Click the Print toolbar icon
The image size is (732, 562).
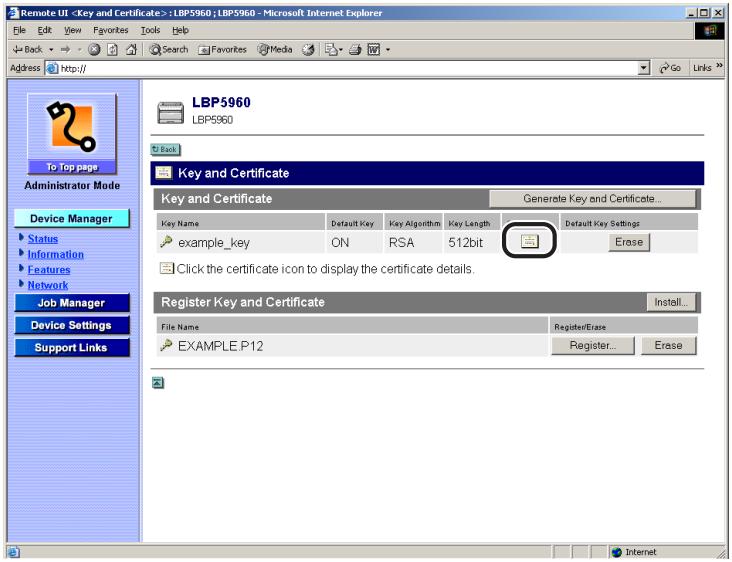(x=355, y=49)
